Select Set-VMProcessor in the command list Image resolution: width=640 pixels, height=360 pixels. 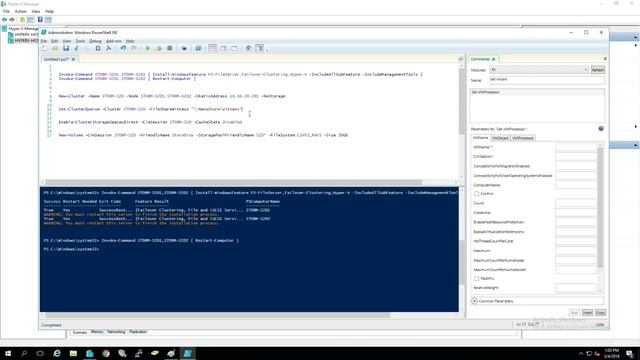point(537,92)
